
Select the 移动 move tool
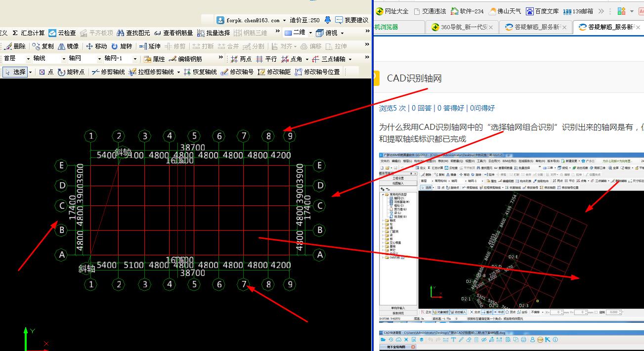[x=96, y=46]
